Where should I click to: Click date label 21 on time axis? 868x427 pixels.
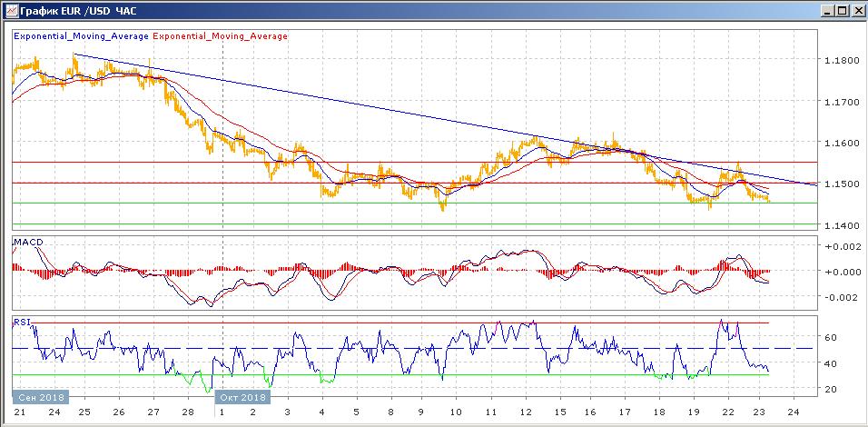(x=19, y=412)
